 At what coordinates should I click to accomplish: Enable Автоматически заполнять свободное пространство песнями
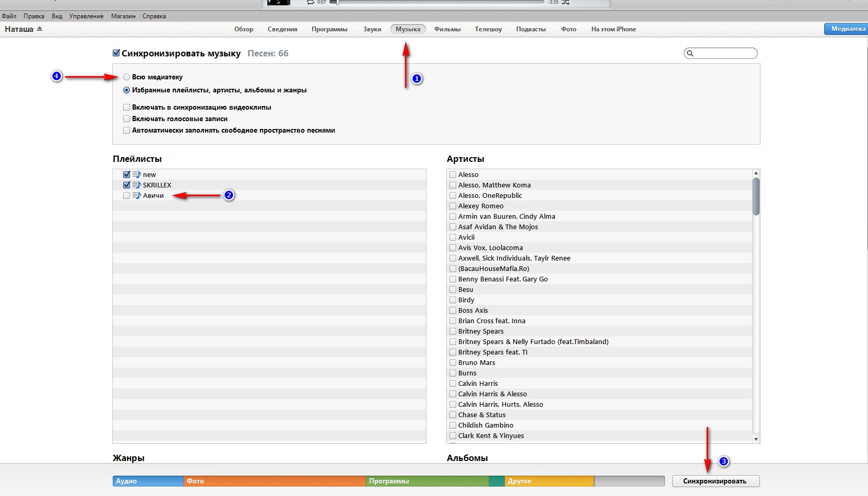pyautogui.click(x=126, y=130)
